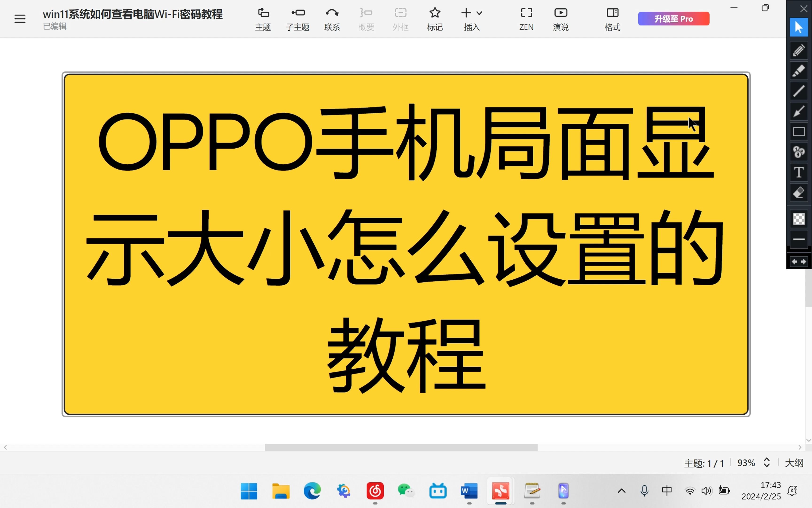Select the eraser annotation tool
812x508 pixels.
tap(799, 193)
